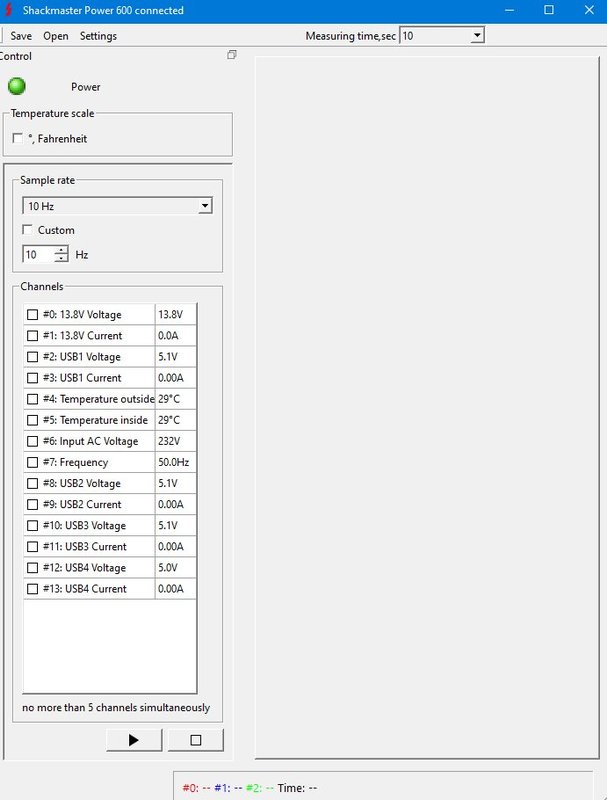Start measuring with the play button
The image size is (607, 800).
(x=134, y=740)
